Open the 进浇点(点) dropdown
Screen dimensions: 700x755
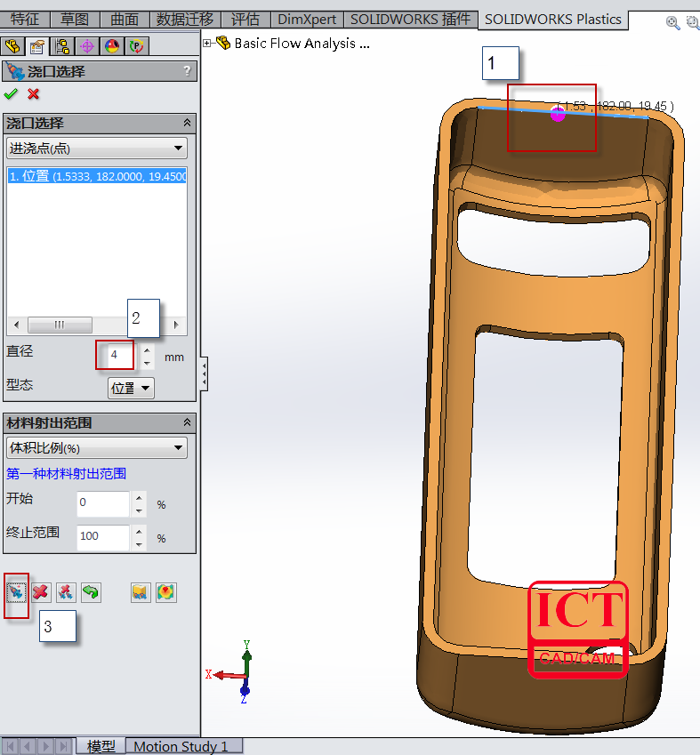(96, 148)
